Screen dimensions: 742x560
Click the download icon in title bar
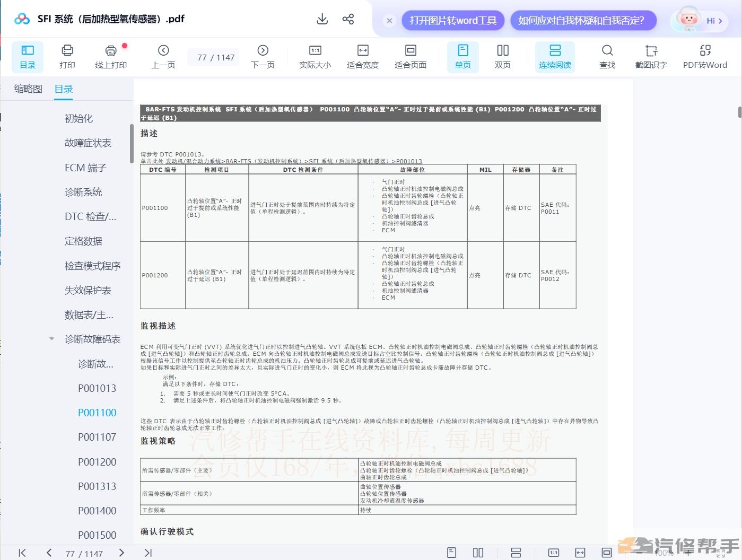point(322,19)
